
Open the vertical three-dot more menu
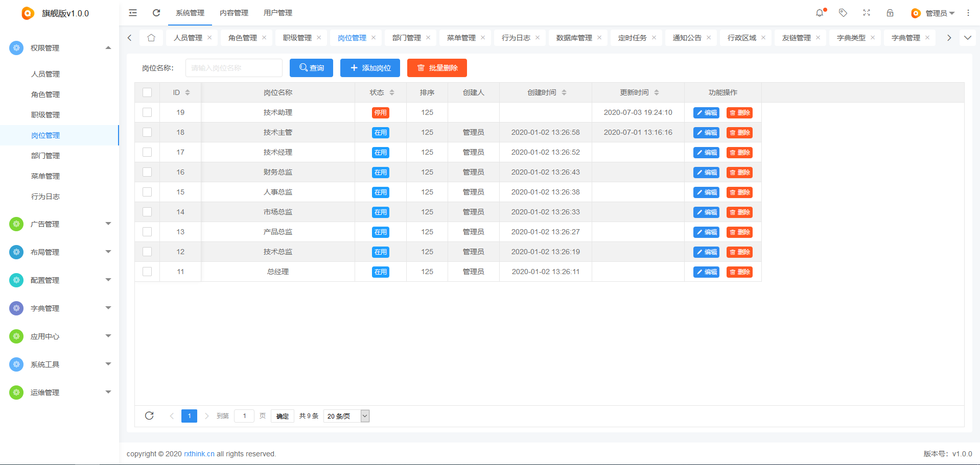(x=968, y=13)
